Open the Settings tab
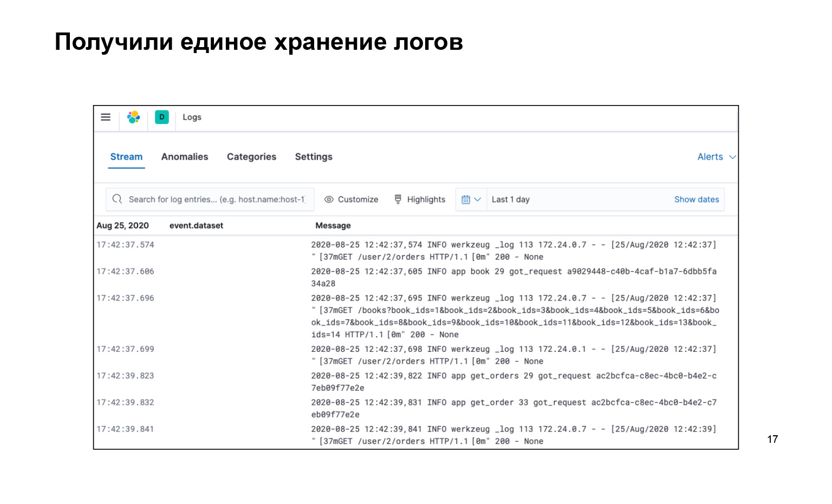 click(x=313, y=156)
